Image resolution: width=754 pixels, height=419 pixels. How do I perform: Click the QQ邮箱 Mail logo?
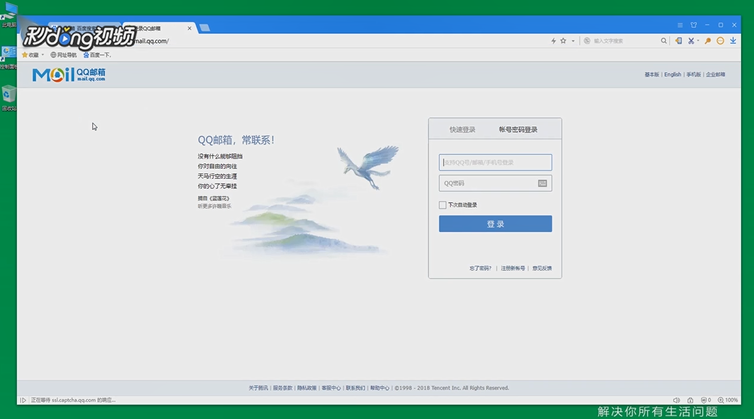coord(69,75)
